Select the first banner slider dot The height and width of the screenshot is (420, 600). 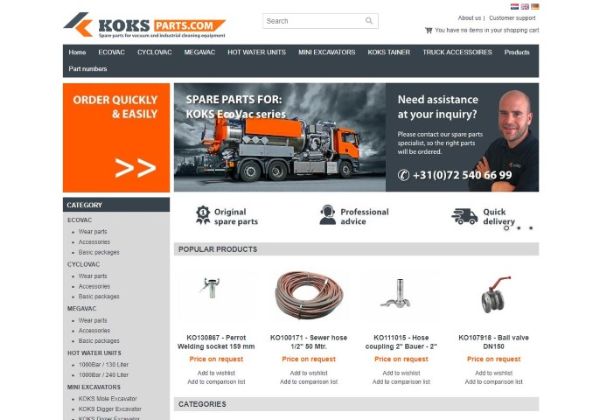(x=506, y=228)
